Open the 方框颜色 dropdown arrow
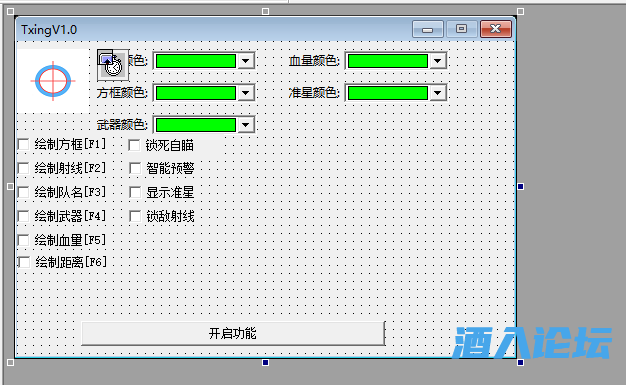Viewport: 626px width, 385px height. pyautogui.click(x=246, y=93)
